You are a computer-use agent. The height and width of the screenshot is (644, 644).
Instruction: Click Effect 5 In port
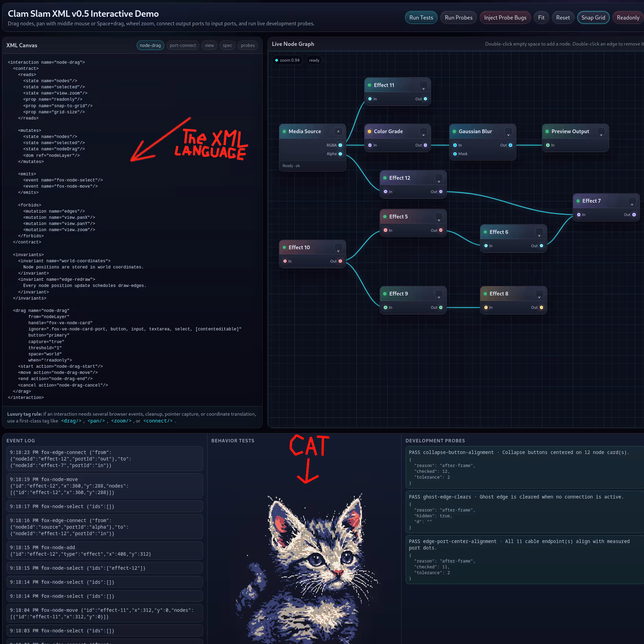[386, 230]
